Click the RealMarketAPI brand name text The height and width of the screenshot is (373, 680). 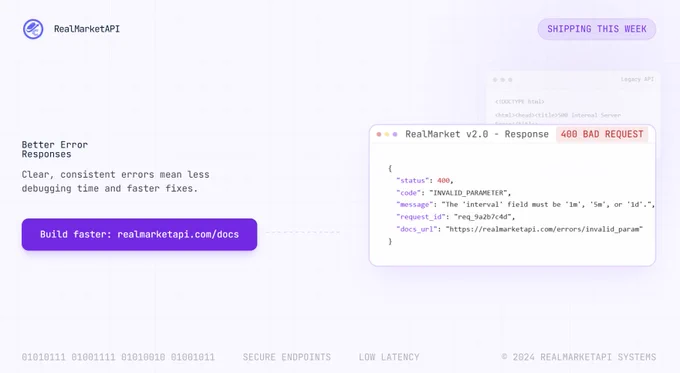click(87, 29)
